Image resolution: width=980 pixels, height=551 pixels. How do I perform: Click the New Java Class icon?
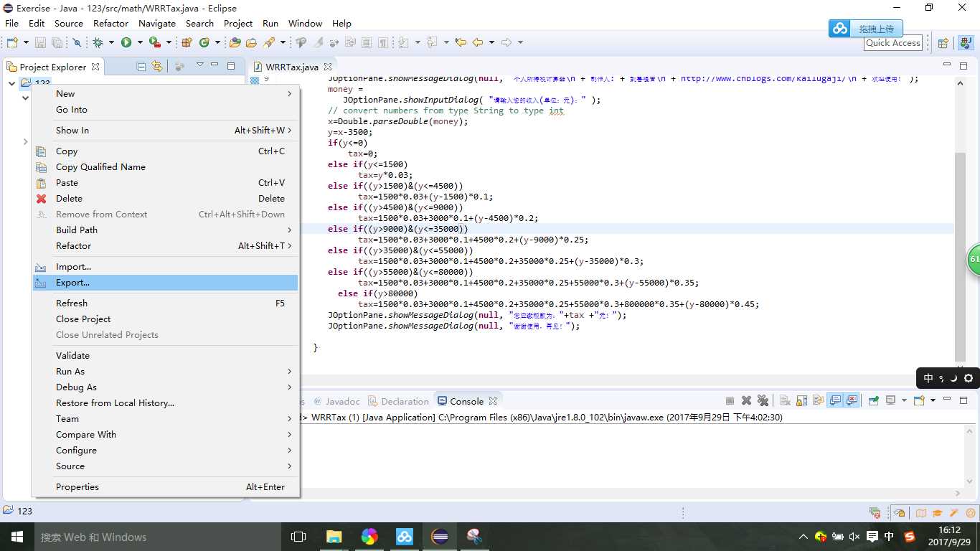pyautogui.click(x=204, y=42)
